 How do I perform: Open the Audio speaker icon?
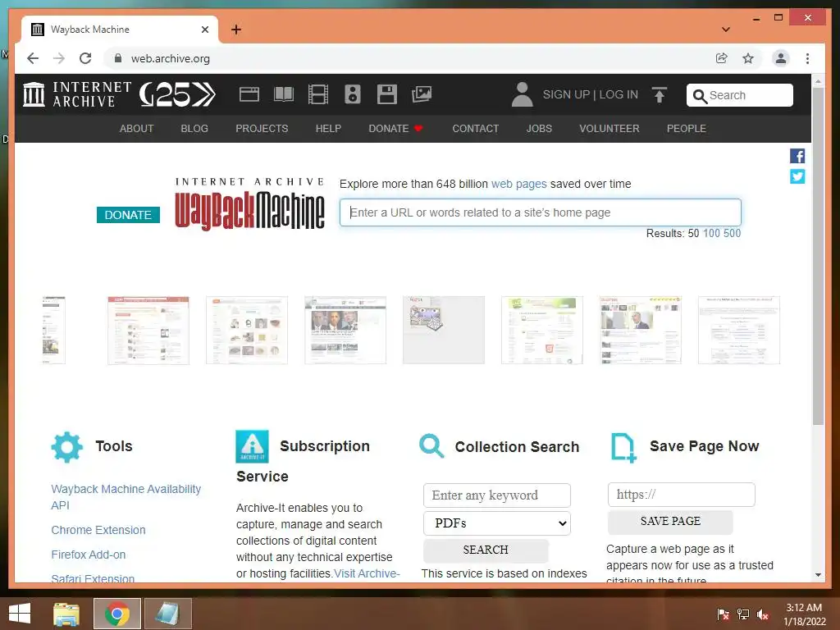353,95
